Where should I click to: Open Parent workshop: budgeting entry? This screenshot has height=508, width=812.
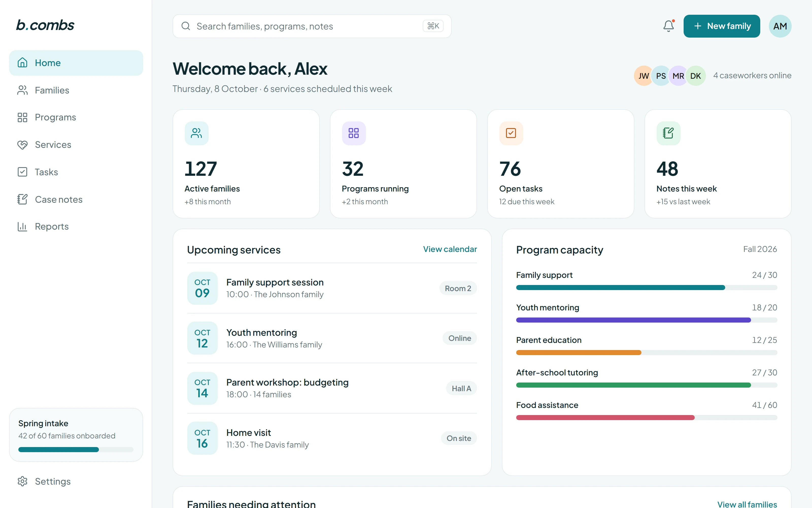pyautogui.click(x=332, y=388)
